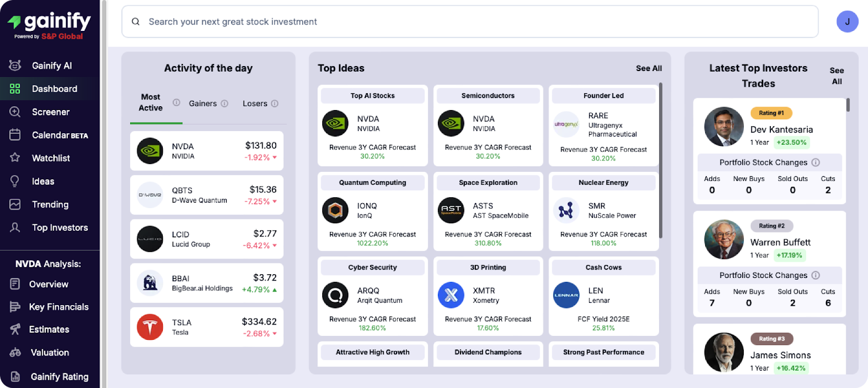Click the Gainify Rating icon
Screen dimensions: 868x388
[x=15, y=377]
